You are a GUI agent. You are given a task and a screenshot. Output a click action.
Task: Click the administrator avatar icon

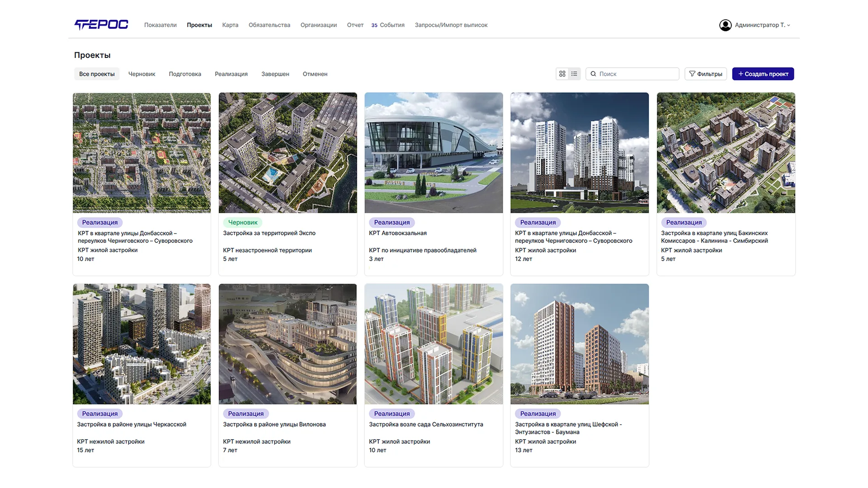(726, 25)
